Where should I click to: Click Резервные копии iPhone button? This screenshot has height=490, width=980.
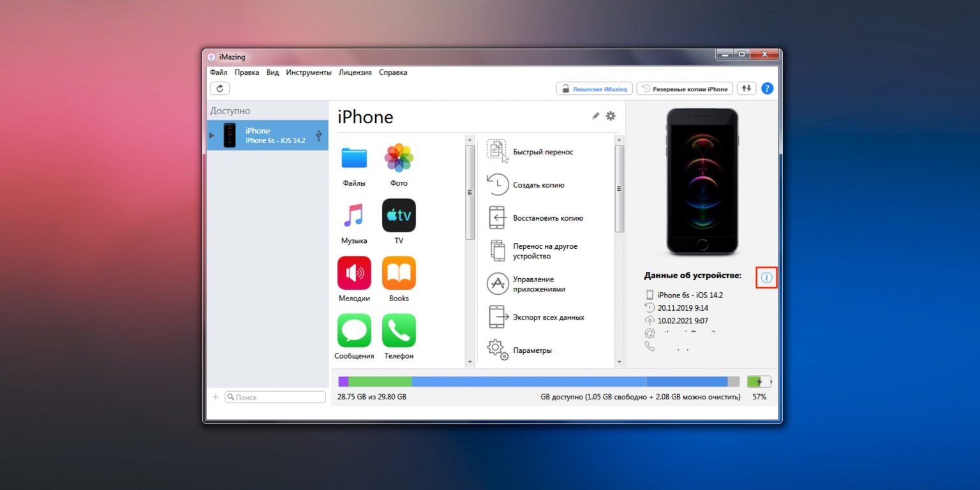(x=685, y=89)
